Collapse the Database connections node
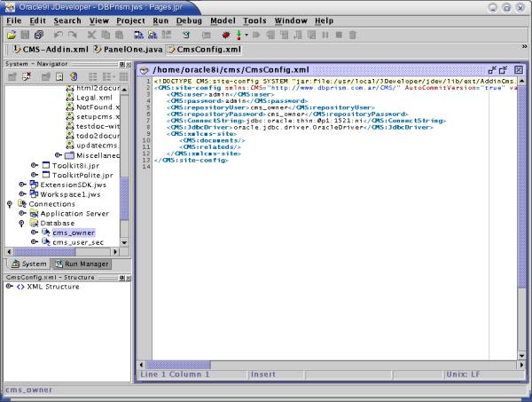 point(21,224)
